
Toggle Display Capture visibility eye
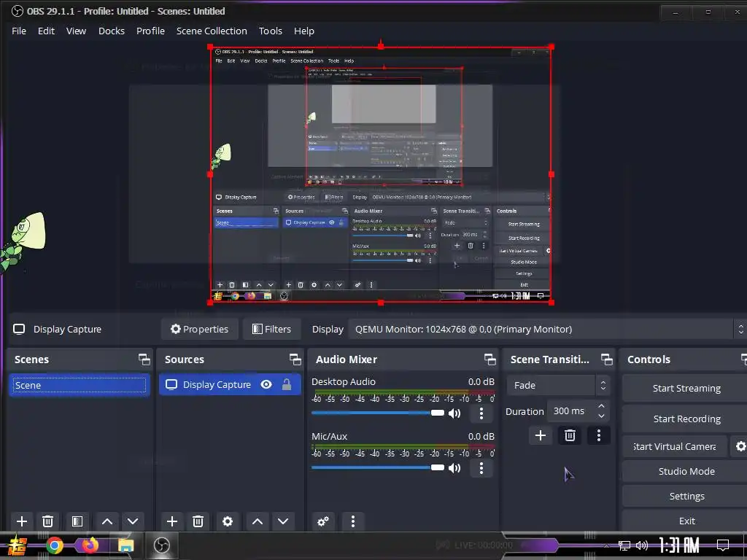click(266, 384)
